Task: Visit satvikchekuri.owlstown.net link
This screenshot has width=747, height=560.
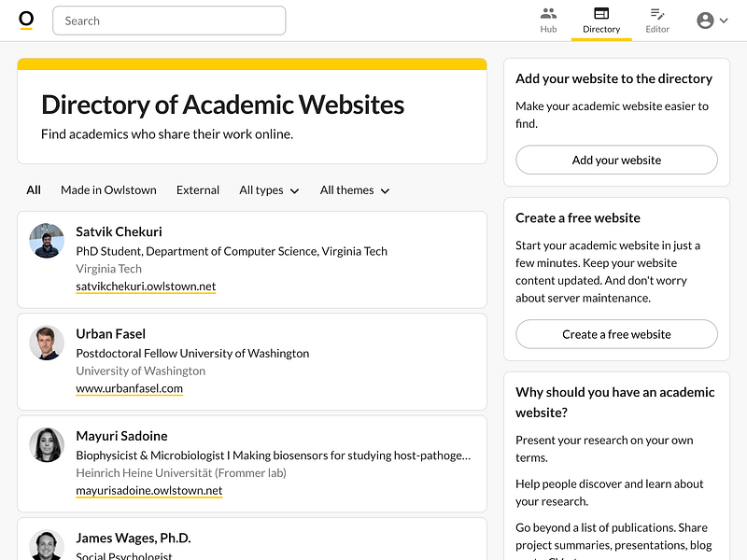Action: click(146, 287)
